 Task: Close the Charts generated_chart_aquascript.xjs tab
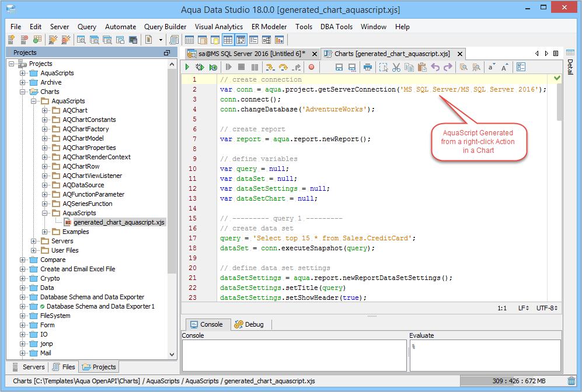(460, 54)
